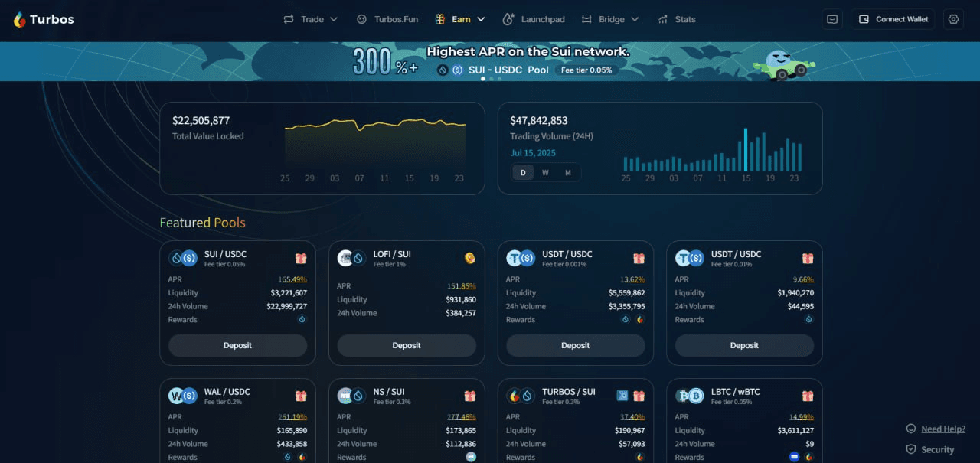
Task: Click gift icon on USDT / USDC 0.001% card
Action: click(x=639, y=259)
